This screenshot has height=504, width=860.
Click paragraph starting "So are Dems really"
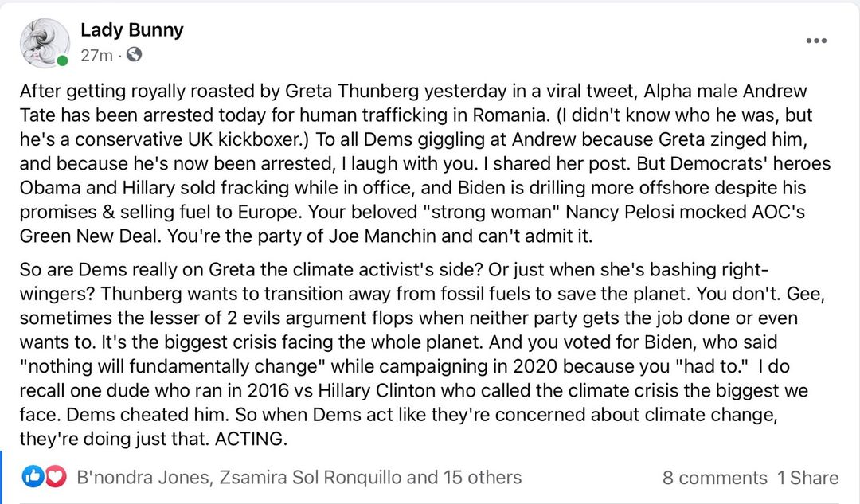[414, 342]
